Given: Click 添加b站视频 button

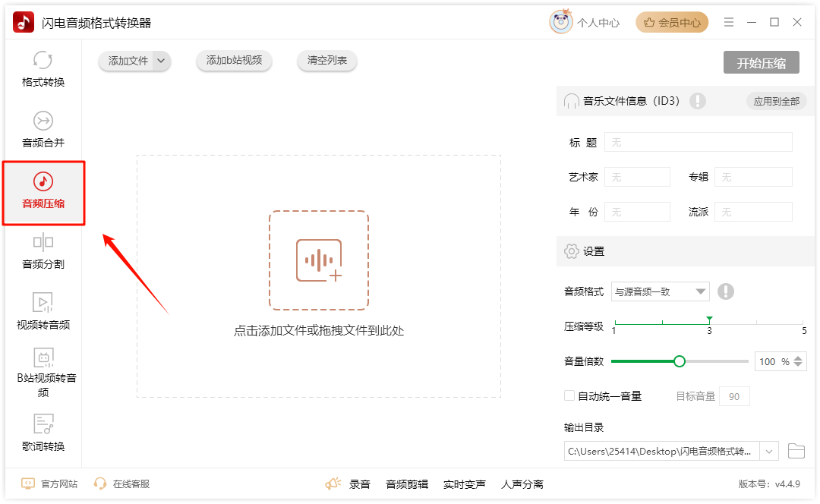Looking at the screenshot, I should [x=234, y=61].
